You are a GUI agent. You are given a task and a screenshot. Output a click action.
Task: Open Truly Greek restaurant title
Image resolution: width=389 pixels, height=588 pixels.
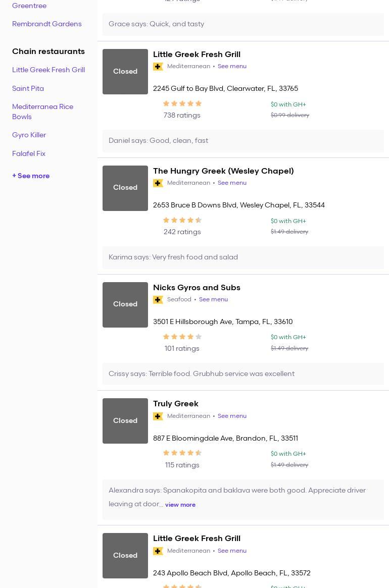pyautogui.click(x=175, y=404)
